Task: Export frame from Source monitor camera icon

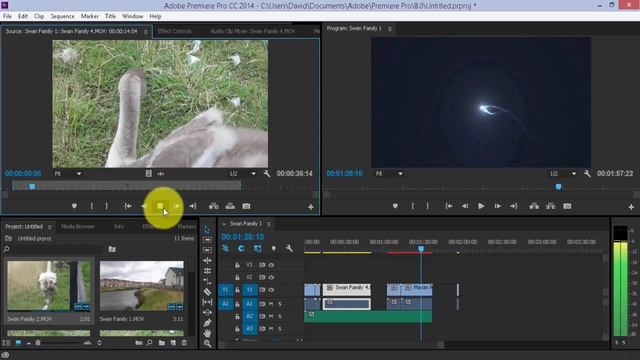Action: pos(246,206)
